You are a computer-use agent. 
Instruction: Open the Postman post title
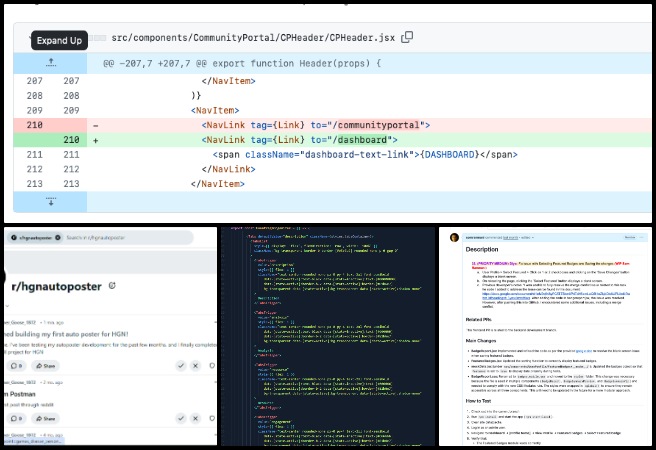20,394
